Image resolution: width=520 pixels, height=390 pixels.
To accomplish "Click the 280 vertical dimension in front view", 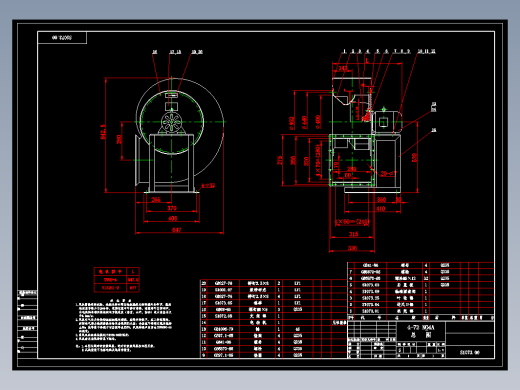I will coord(119,139).
